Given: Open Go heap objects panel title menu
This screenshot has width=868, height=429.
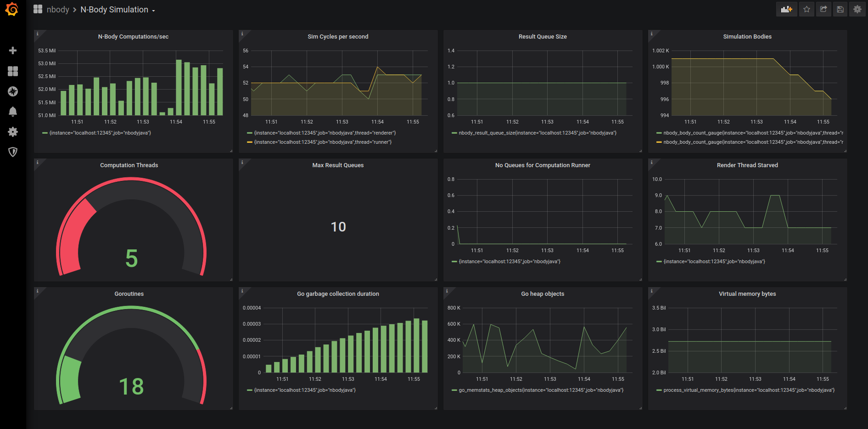Looking at the screenshot, I should pyautogui.click(x=543, y=294).
